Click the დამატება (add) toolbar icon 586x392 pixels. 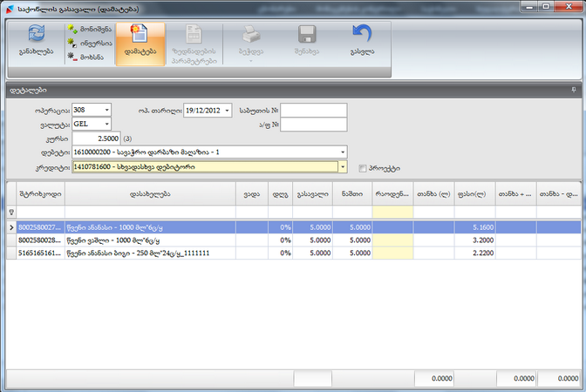[140, 35]
